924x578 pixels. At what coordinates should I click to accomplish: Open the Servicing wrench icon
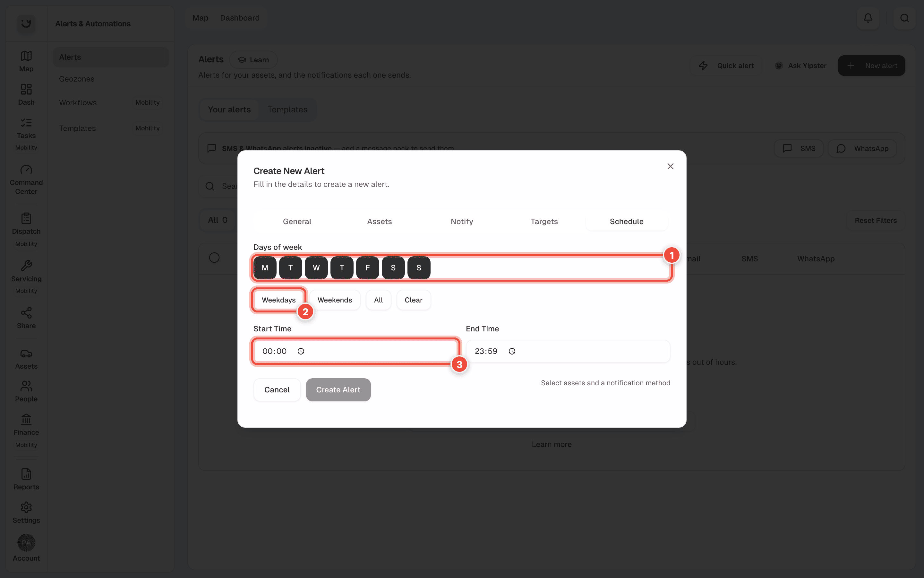26,266
